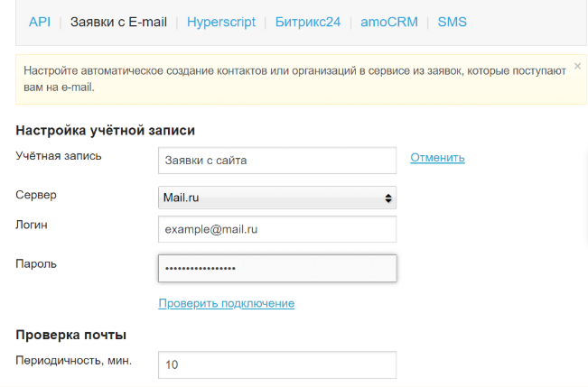The image size is (588, 387).
Task: Click the Логин field containing example@mail.ru
Action: coord(277,230)
